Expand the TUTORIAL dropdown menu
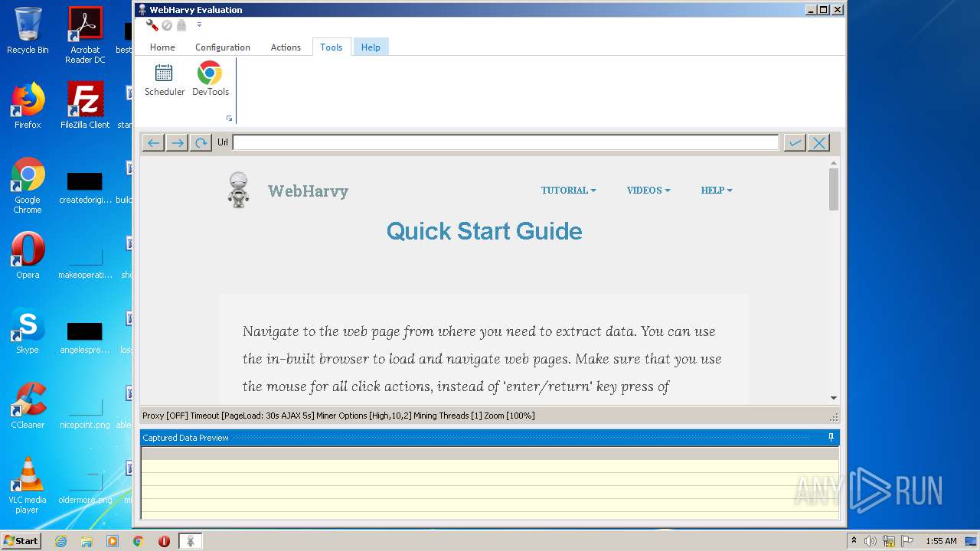Screen dimensions: 980x551 (568, 191)
